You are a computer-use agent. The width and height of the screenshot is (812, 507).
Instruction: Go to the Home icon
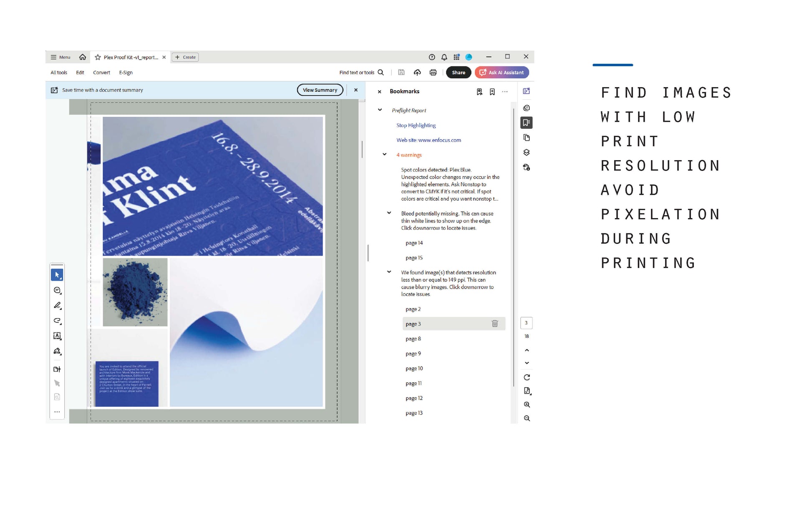pyautogui.click(x=83, y=57)
